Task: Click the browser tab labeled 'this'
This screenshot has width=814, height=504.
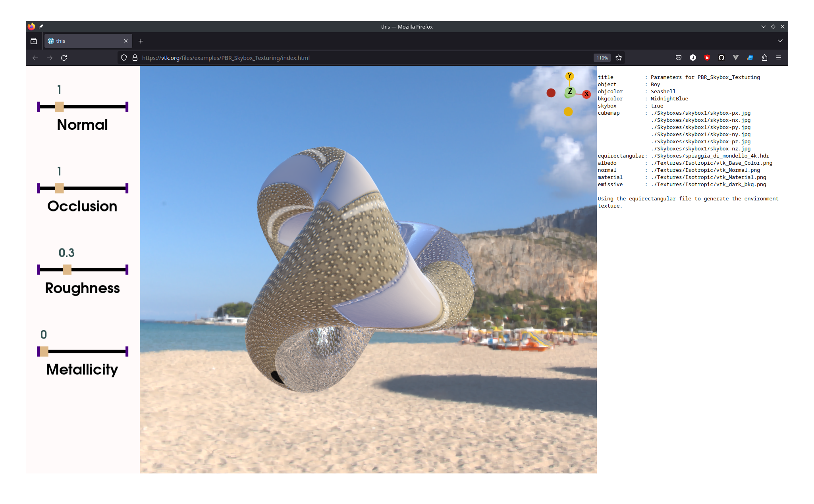Action: point(87,41)
